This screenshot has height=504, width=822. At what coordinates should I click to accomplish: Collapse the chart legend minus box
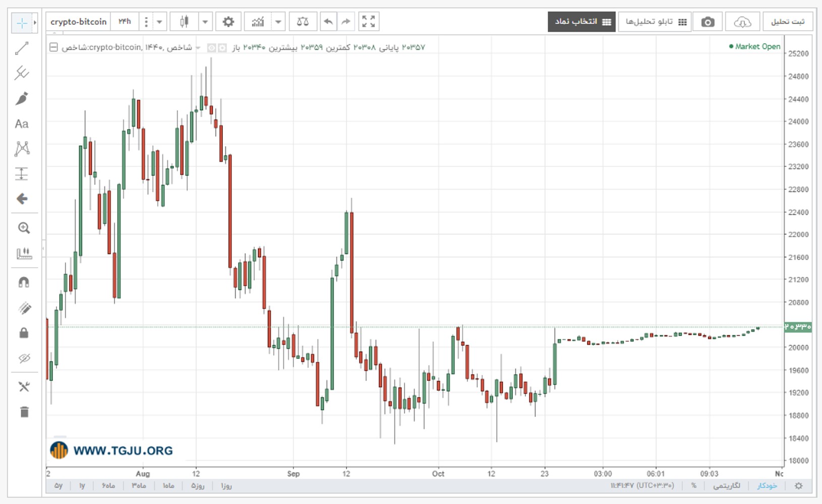click(53, 47)
